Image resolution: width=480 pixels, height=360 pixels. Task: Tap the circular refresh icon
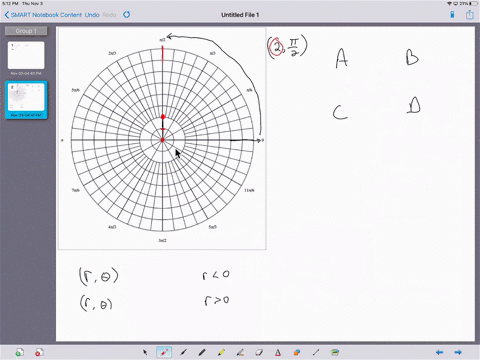127,15
